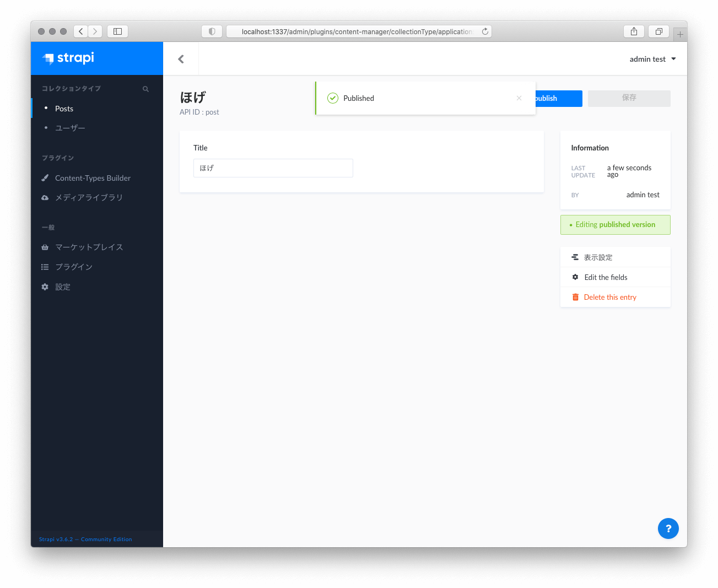718x588 pixels.
Task: Go back with the header chevron arrow
Action: pyautogui.click(x=181, y=59)
